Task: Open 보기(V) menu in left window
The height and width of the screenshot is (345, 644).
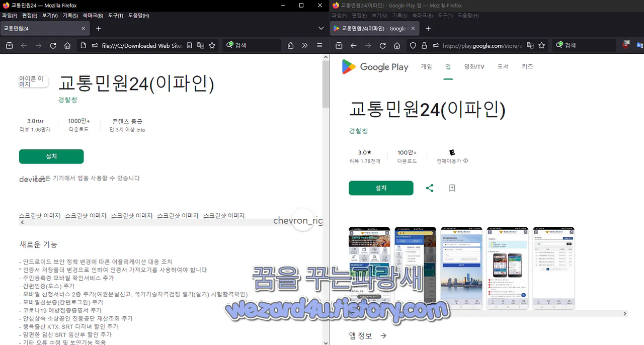Action: 50,16
